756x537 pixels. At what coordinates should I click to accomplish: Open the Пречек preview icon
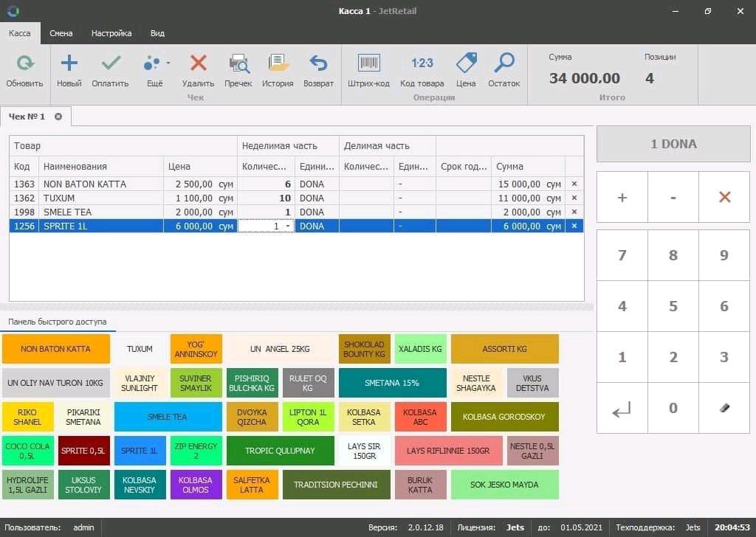coord(238,65)
